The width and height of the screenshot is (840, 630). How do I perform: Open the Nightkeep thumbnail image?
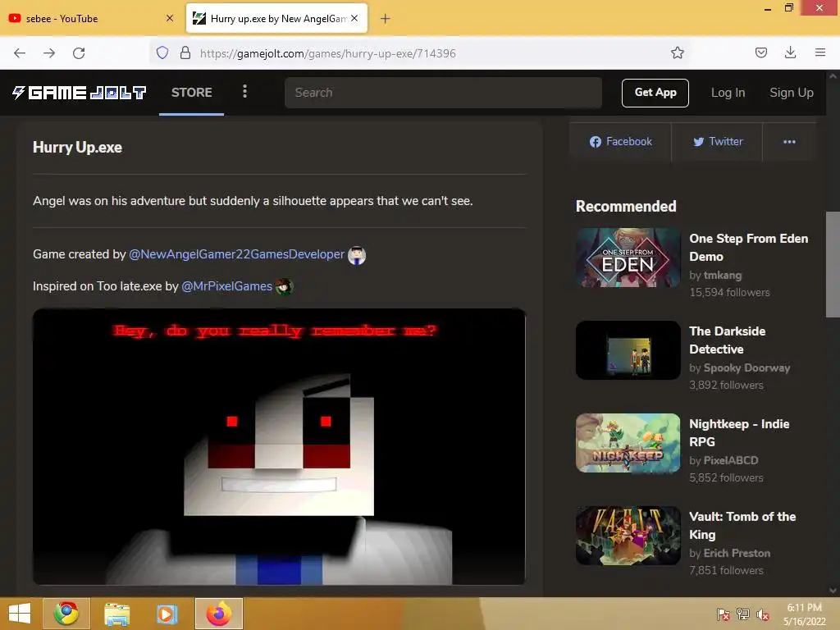coord(628,443)
